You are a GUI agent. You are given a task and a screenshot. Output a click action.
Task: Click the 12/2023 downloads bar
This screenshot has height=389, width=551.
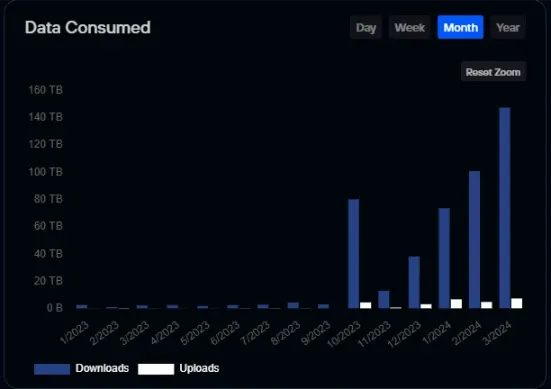click(x=414, y=283)
